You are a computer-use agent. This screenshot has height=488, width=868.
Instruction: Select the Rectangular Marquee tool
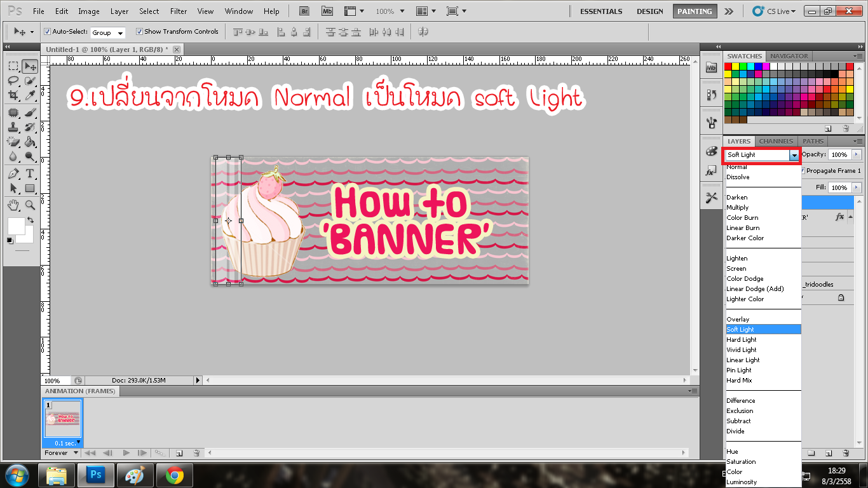pyautogui.click(x=13, y=66)
